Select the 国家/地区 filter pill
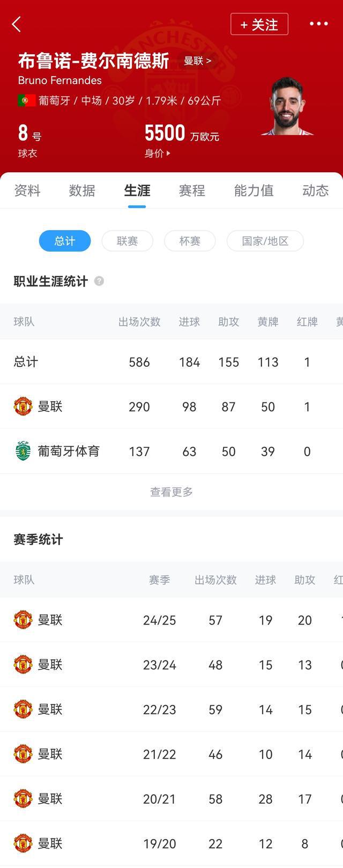The width and height of the screenshot is (343, 868). click(x=265, y=241)
